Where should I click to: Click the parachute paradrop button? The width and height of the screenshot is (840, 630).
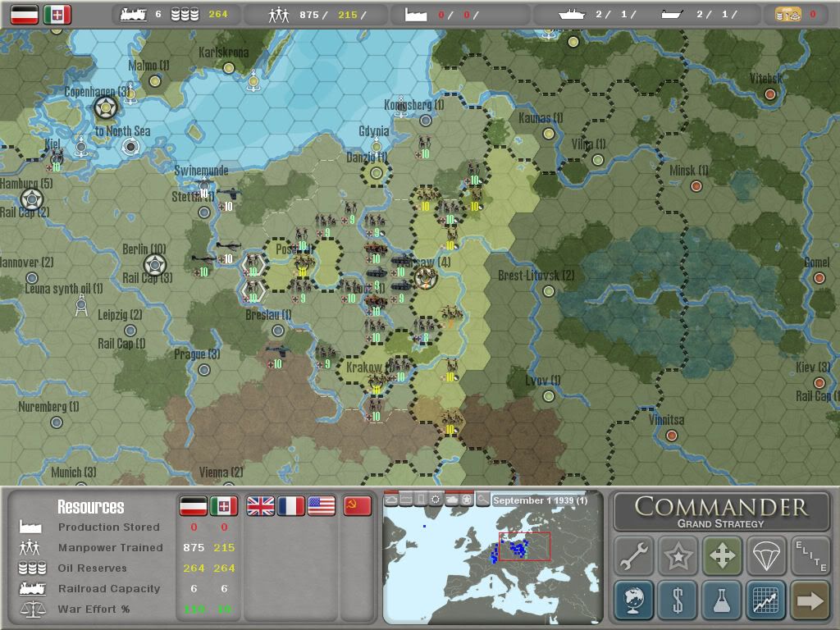point(766,555)
